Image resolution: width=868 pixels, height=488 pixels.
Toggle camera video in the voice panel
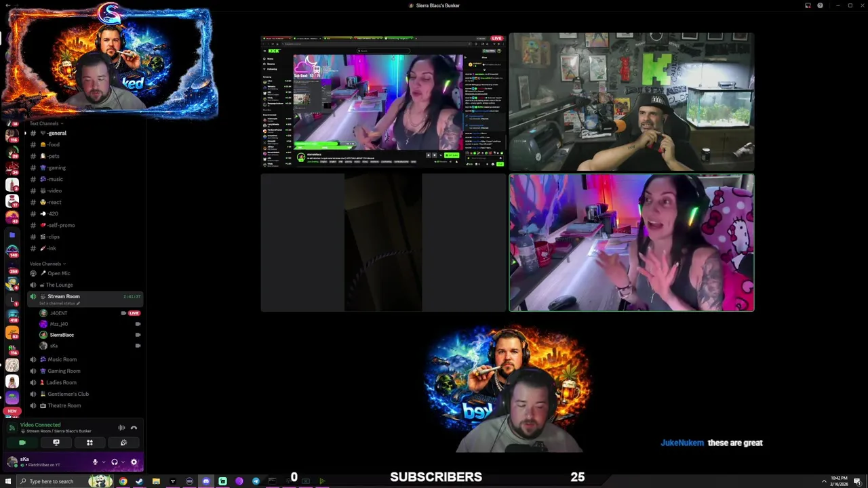[x=22, y=443]
